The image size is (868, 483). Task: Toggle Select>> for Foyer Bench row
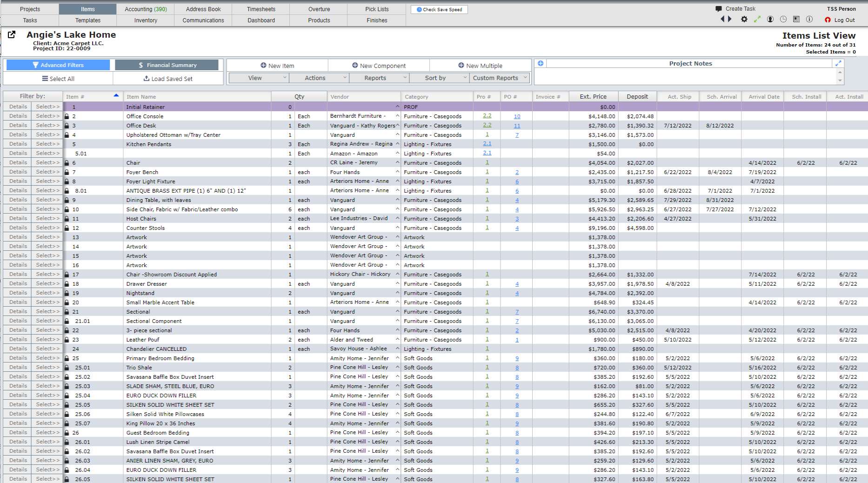click(x=47, y=172)
